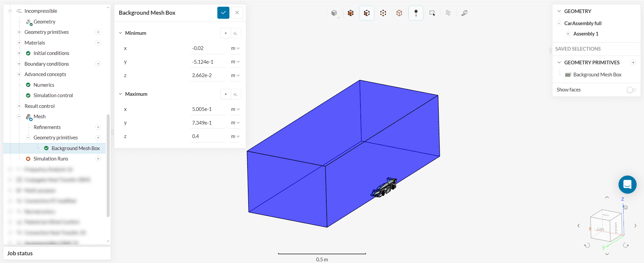Edit the Maximum y value field
The height and width of the screenshot is (263, 644).
208,123
